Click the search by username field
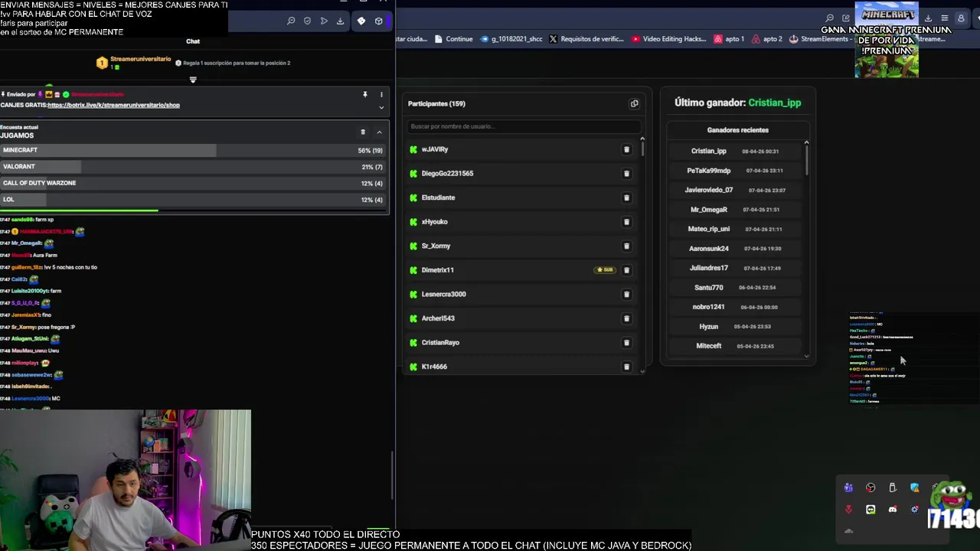This screenshot has width=980, height=551. [522, 126]
